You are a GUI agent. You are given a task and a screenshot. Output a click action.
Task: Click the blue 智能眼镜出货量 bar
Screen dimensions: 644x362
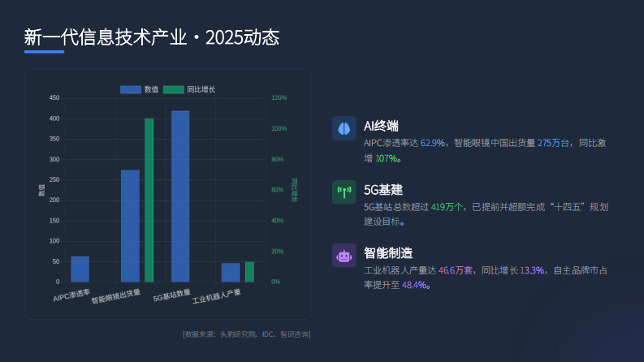130,226
